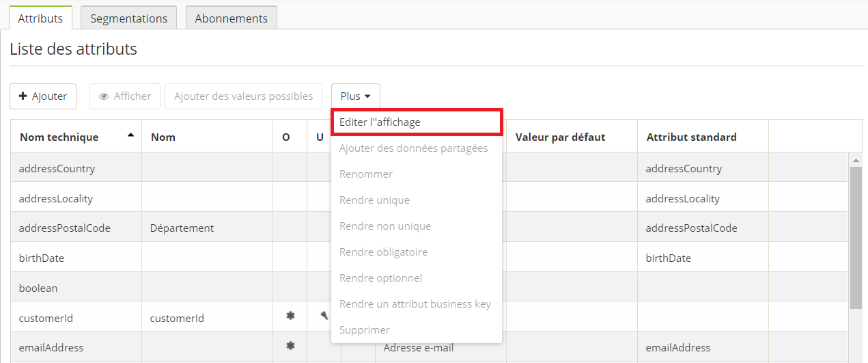The width and height of the screenshot is (868, 363).
Task: Sort by the Nom column header
Action: click(x=163, y=137)
